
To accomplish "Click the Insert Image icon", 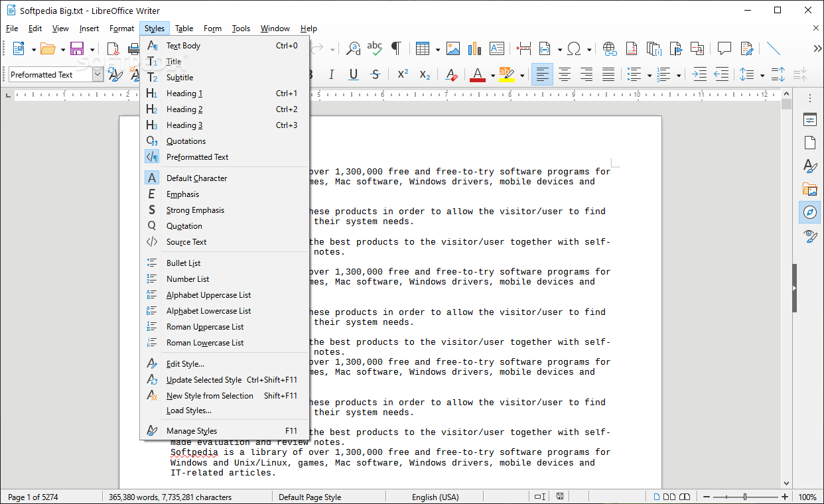I will [453, 48].
